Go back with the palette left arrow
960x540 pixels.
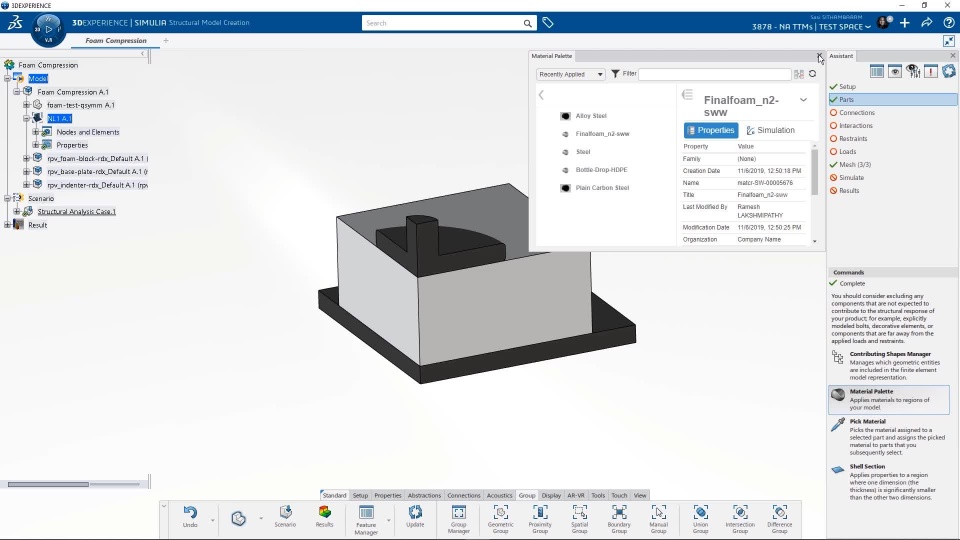tap(541, 95)
